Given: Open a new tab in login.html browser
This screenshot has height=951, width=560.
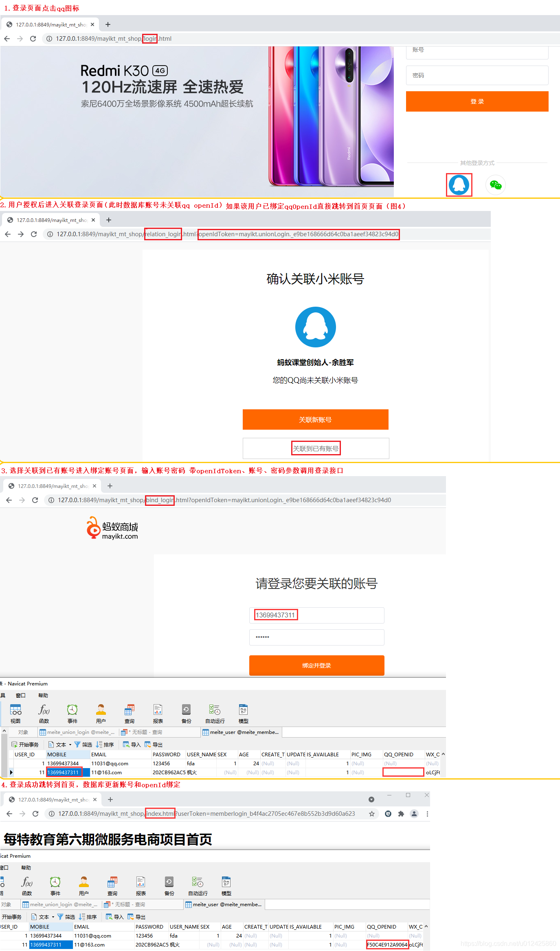Looking at the screenshot, I should (108, 24).
